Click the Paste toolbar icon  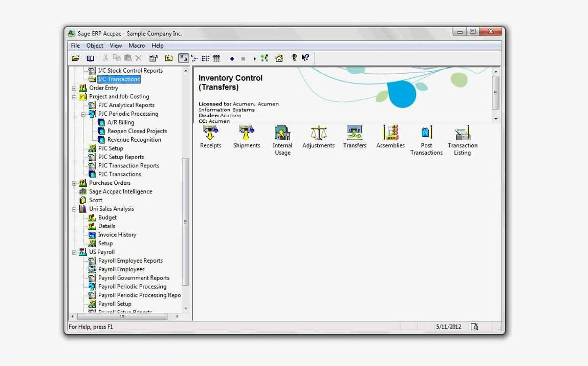(x=128, y=58)
